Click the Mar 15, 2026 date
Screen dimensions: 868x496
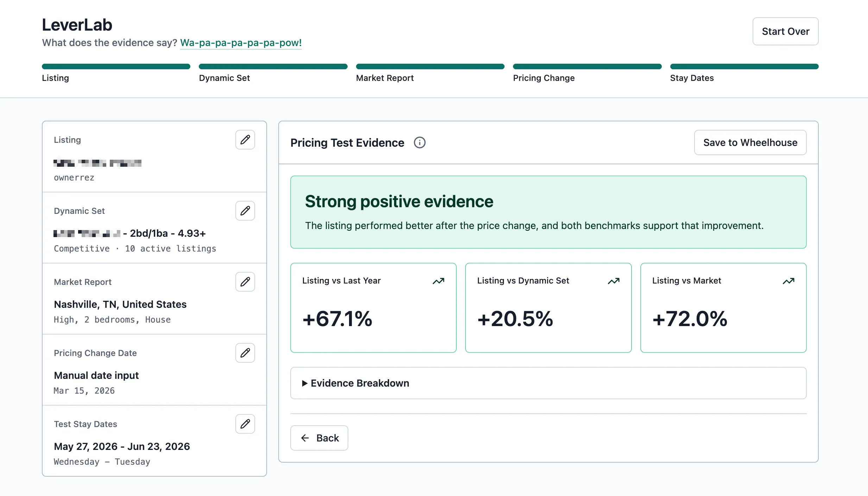coord(84,391)
